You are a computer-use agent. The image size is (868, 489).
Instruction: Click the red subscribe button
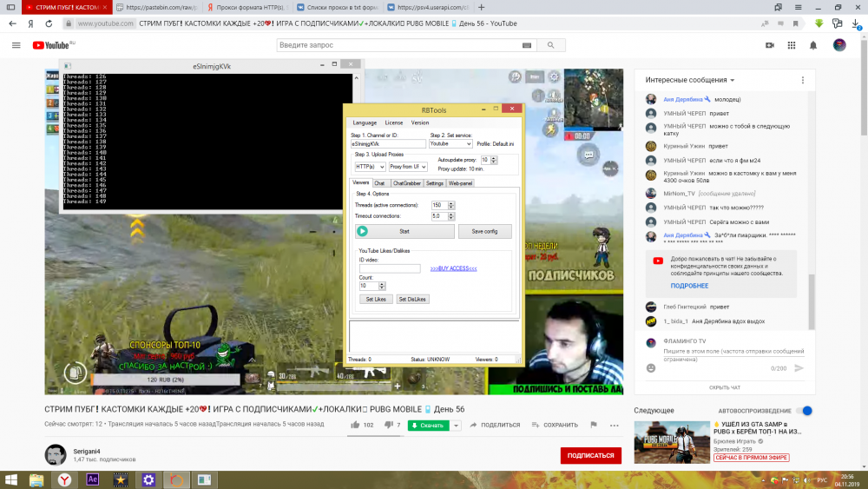590,455
